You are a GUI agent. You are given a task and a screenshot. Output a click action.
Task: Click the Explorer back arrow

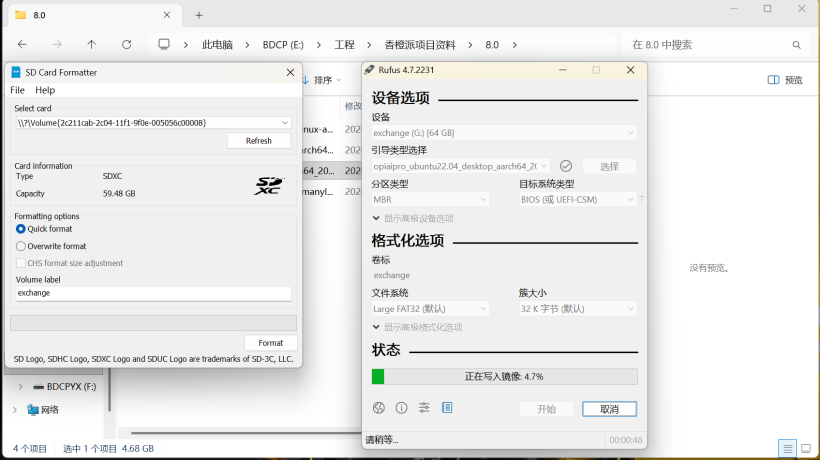pyautogui.click(x=22, y=45)
